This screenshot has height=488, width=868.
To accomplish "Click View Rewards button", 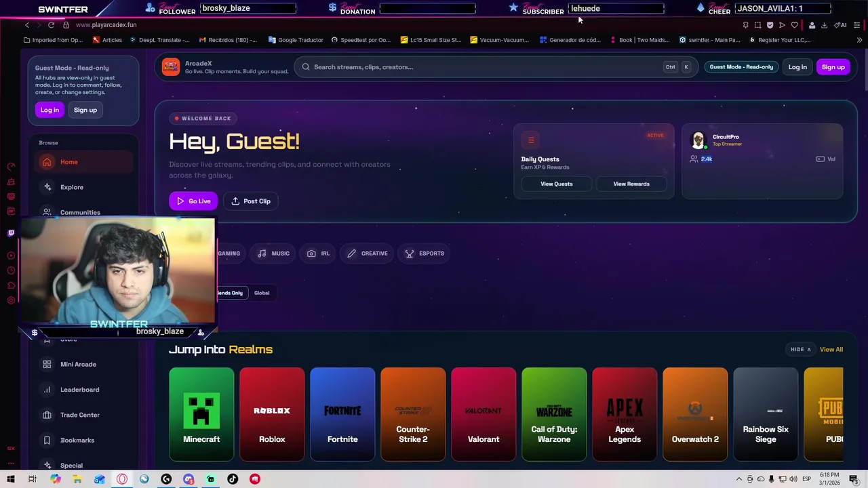I will (x=631, y=184).
